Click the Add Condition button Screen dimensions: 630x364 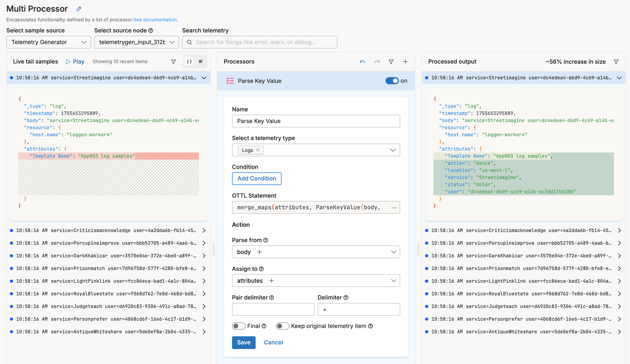pyautogui.click(x=257, y=178)
